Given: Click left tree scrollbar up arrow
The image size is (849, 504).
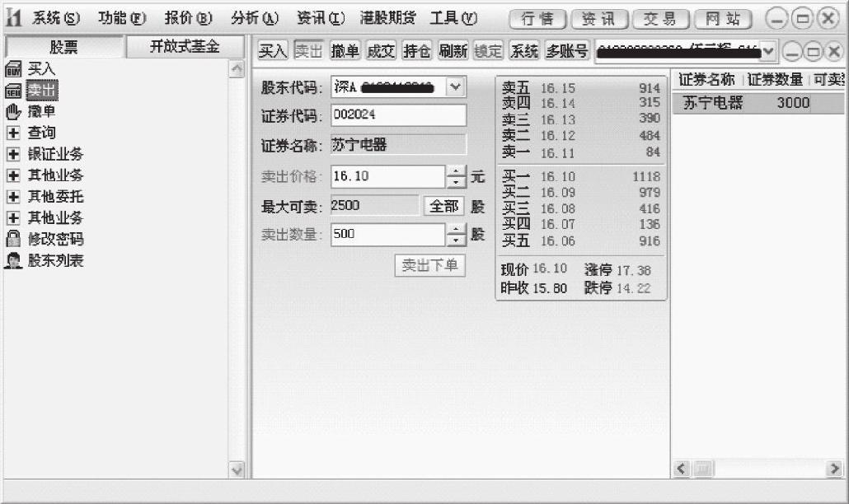Looking at the screenshot, I should [237, 68].
